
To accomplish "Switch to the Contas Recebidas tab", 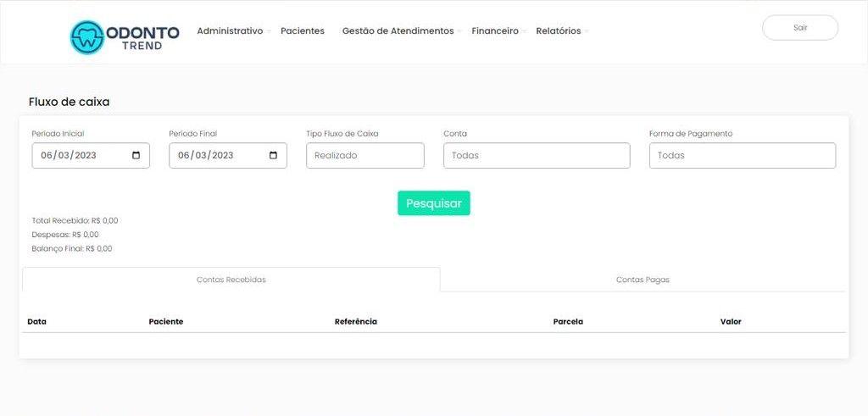I will [231, 280].
